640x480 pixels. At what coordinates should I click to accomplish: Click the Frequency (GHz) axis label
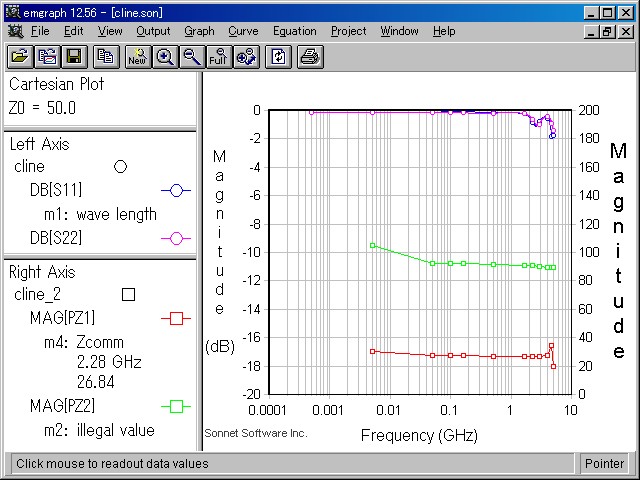(x=419, y=436)
